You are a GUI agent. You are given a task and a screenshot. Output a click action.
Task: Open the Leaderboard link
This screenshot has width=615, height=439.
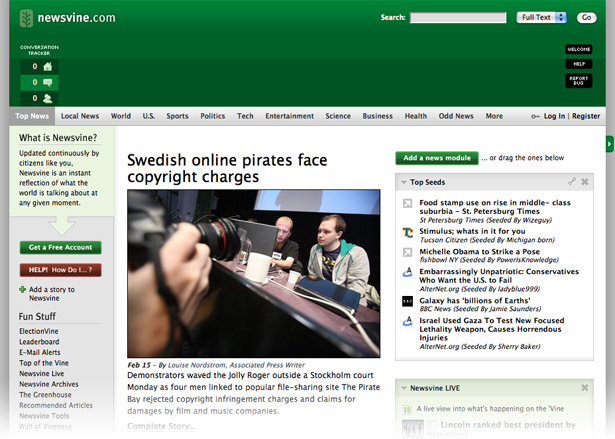pos(39,342)
